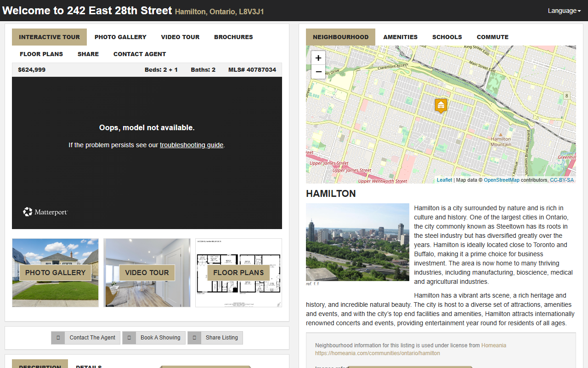The image size is (588, 368).
Task: Open the Homeania link
Action: pos(494,345)
